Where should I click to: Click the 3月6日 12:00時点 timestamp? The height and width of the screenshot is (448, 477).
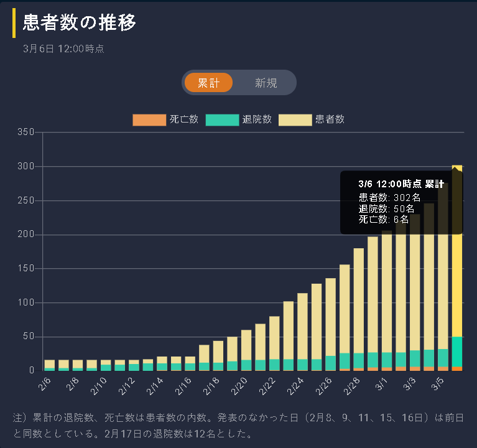coord(63,49)
